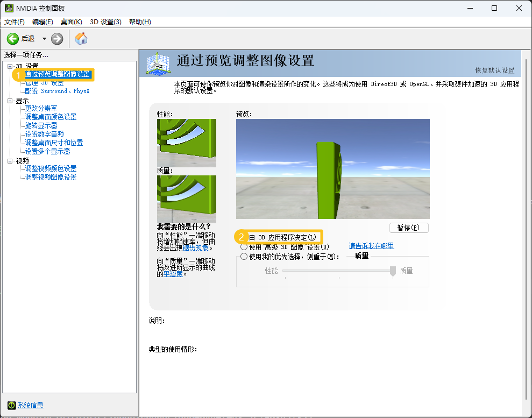Screen dimensions: 532x418
Task: Open the 文件(F) menu
Action: (x=14, y=22)
